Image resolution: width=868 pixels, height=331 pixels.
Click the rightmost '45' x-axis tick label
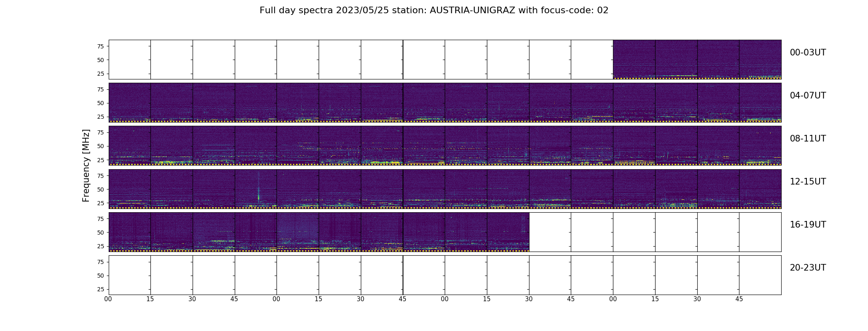(x=739, y=299)
